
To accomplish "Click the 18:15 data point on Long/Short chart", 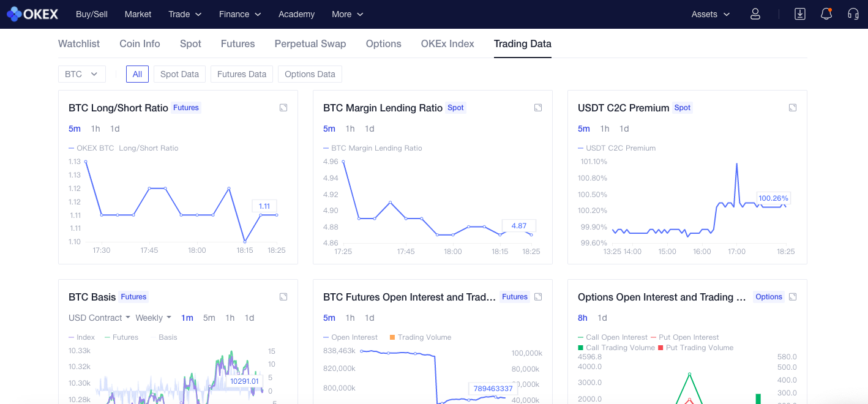I will point(245,241).
